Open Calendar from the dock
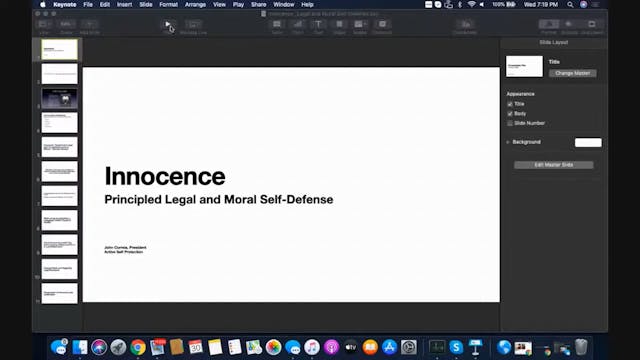This screenshot has width=640, height=360. click(x=196, y=347)
